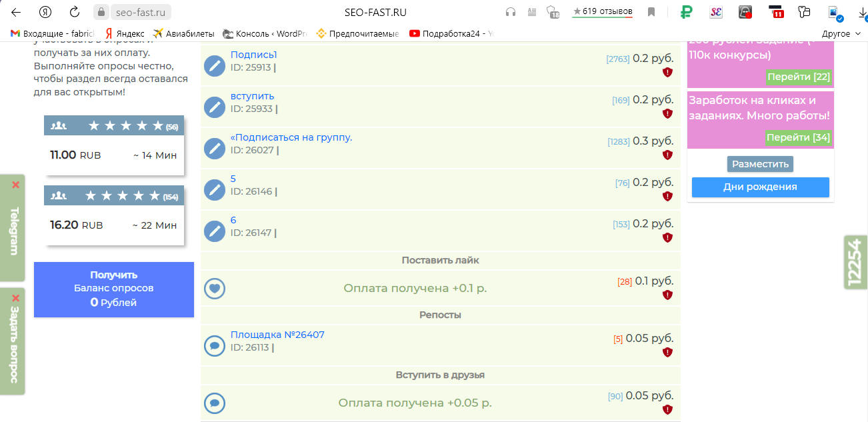Open reader mode icon in address bar
Viewport: 868px width, 422px height.
coord(532,12)
